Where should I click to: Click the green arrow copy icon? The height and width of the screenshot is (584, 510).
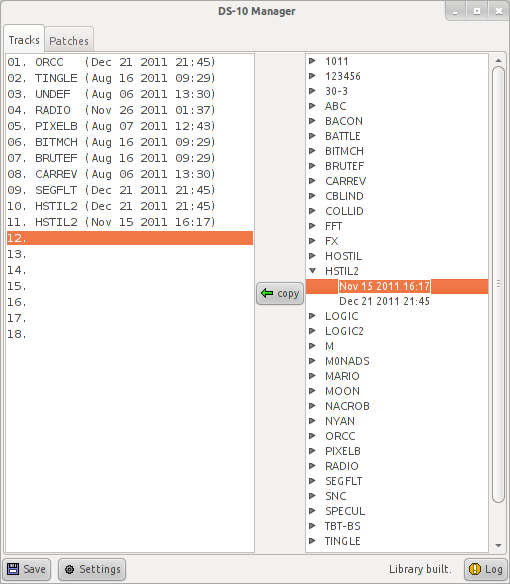click(267, 293)
